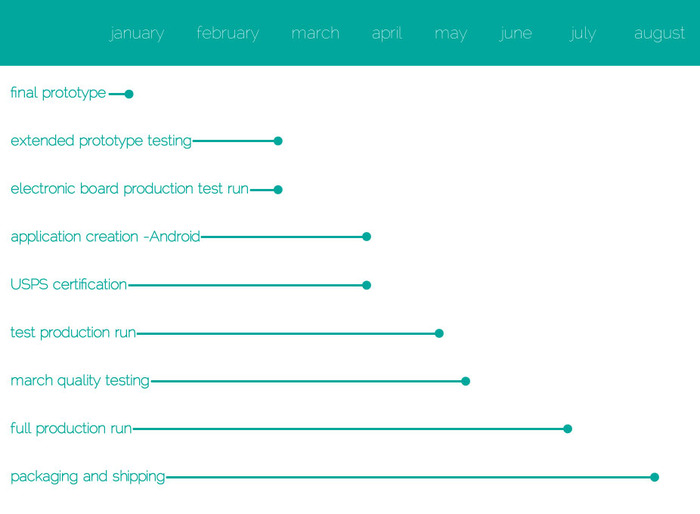
Task: Click the 'extended prototype testing' label
Action: click(101, 141)
